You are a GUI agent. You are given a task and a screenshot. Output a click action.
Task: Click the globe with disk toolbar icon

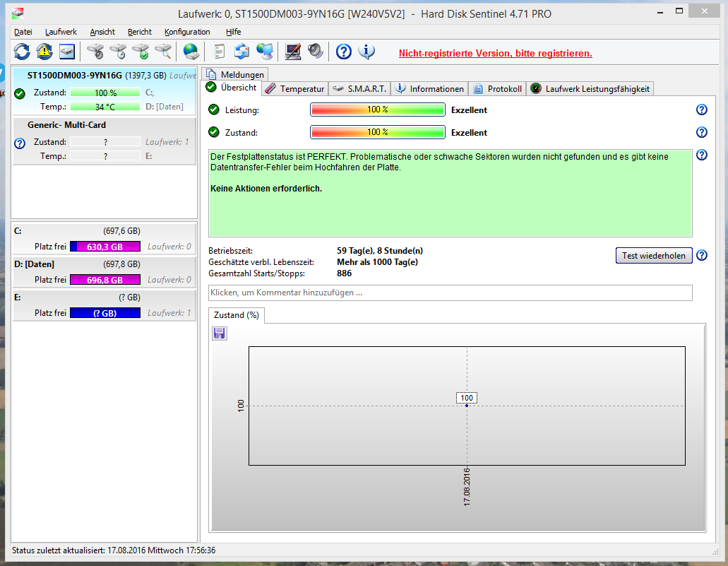tap(191, 51)
